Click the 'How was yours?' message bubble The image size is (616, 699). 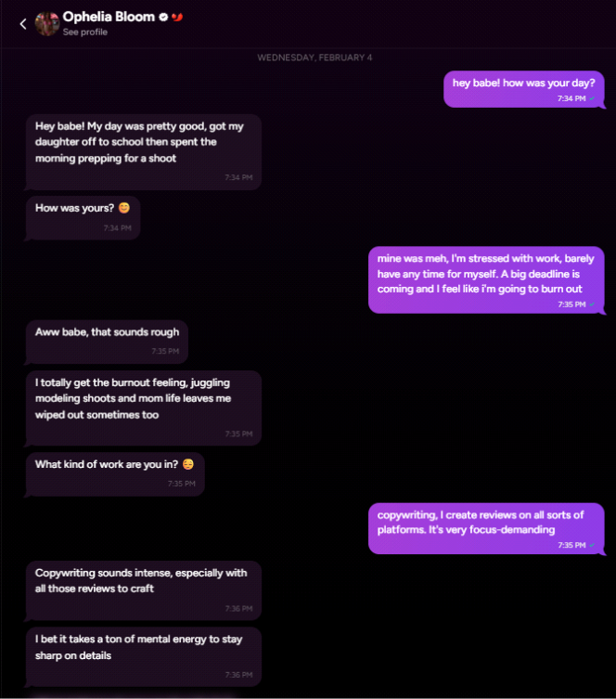pyautogui.click(x=83, y=216)
